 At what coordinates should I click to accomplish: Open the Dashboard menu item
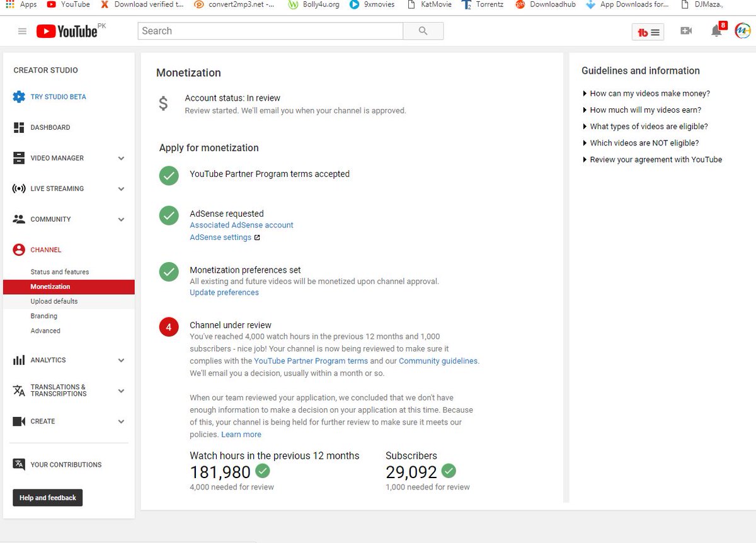pyautogui.click(x=50, y=127)
